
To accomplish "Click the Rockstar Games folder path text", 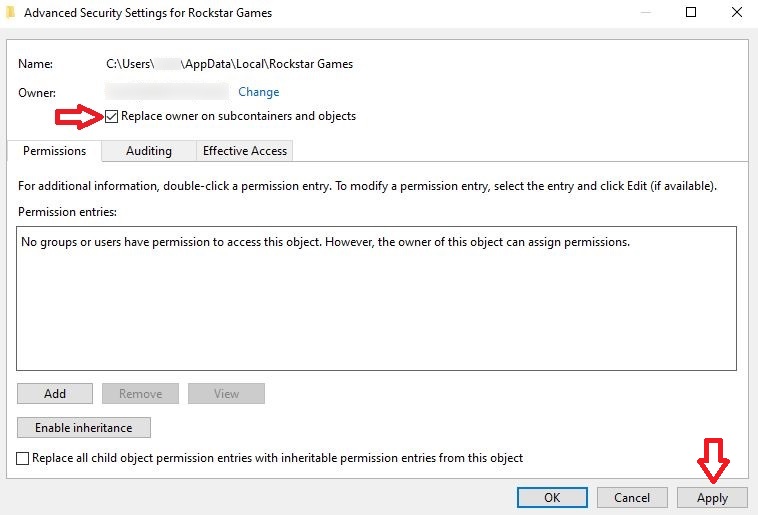I will (230, 64).
